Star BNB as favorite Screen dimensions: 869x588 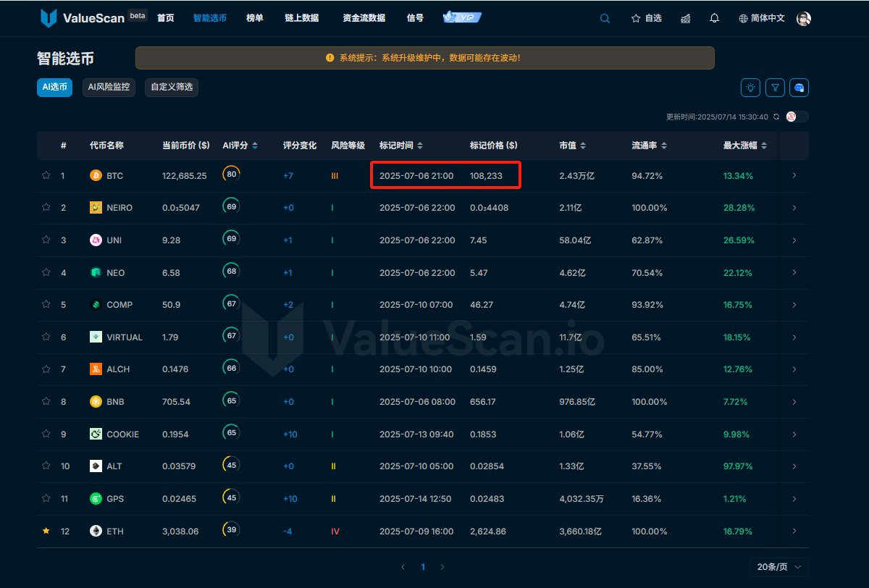pyautogui.click(x=46, y=401)
